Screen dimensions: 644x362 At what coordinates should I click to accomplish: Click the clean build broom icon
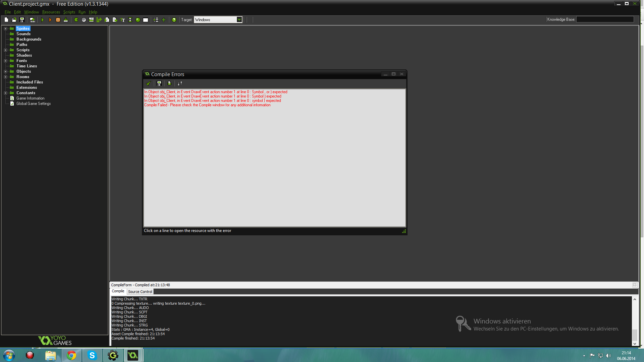pos(66,20)
